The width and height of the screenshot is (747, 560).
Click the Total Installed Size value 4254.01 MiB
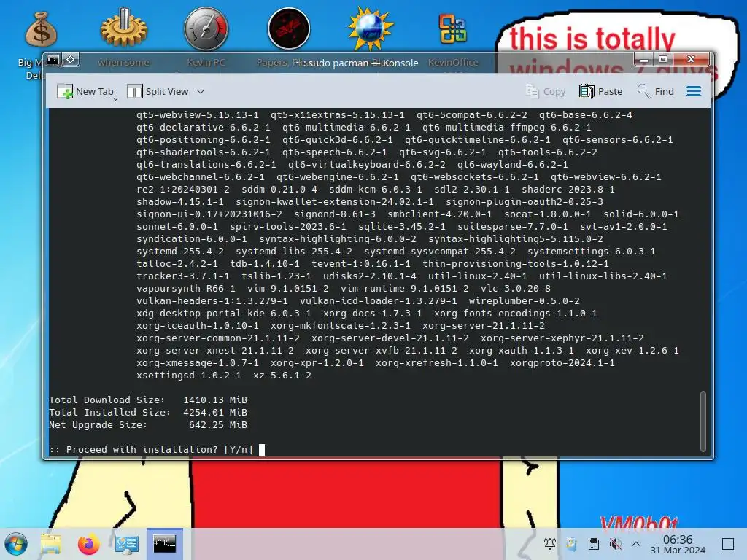point(215,413)
